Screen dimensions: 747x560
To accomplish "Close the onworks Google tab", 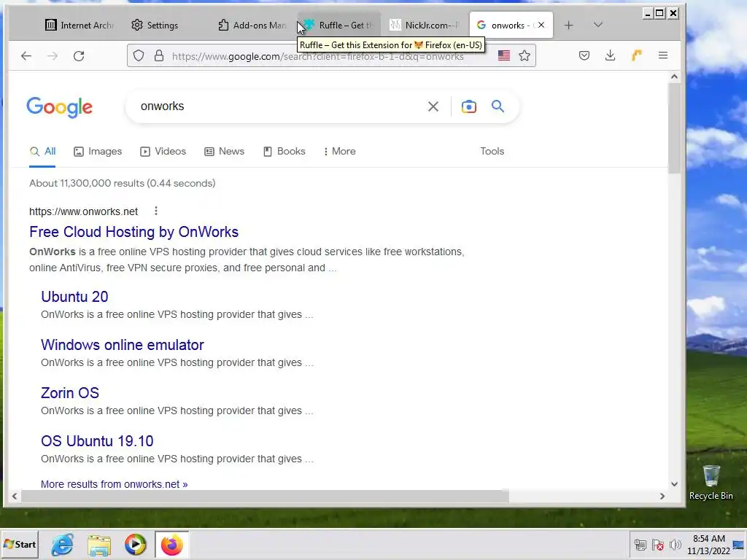I will pos(541,25).
